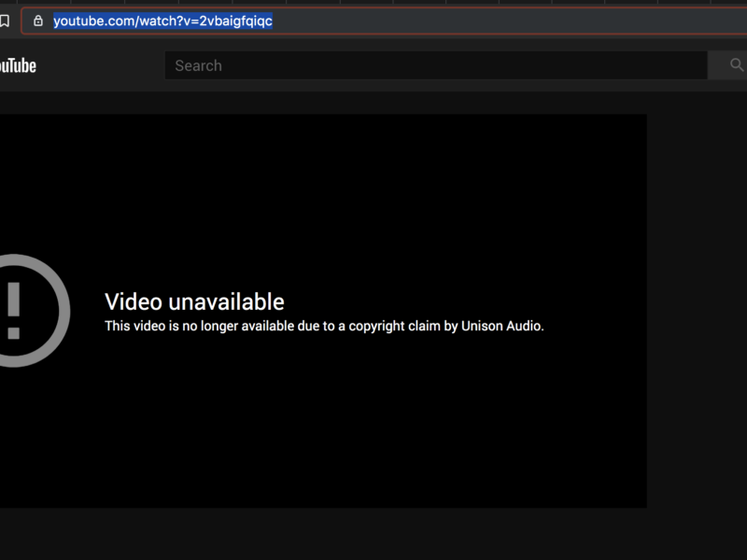Click the YouTube logo to go home

(x=17, y=65)
